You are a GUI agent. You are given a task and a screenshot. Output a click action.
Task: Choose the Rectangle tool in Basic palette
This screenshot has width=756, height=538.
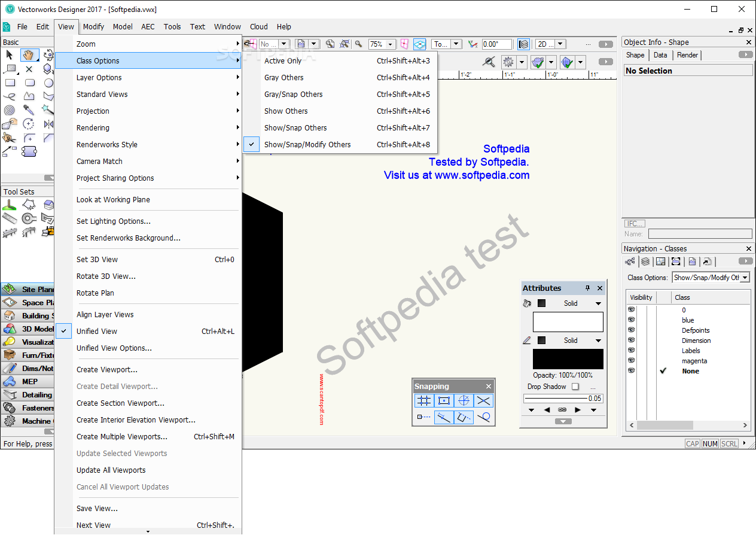coord(10,83)
